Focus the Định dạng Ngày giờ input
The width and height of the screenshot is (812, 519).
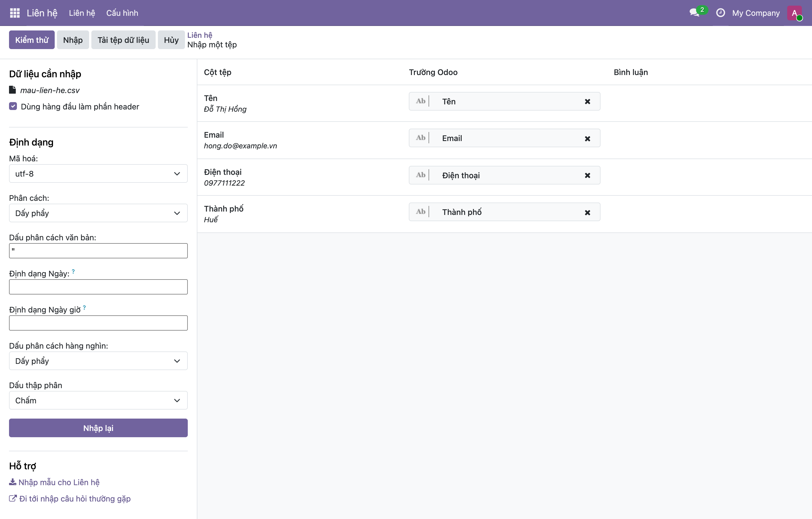click(x=98, y=323)
